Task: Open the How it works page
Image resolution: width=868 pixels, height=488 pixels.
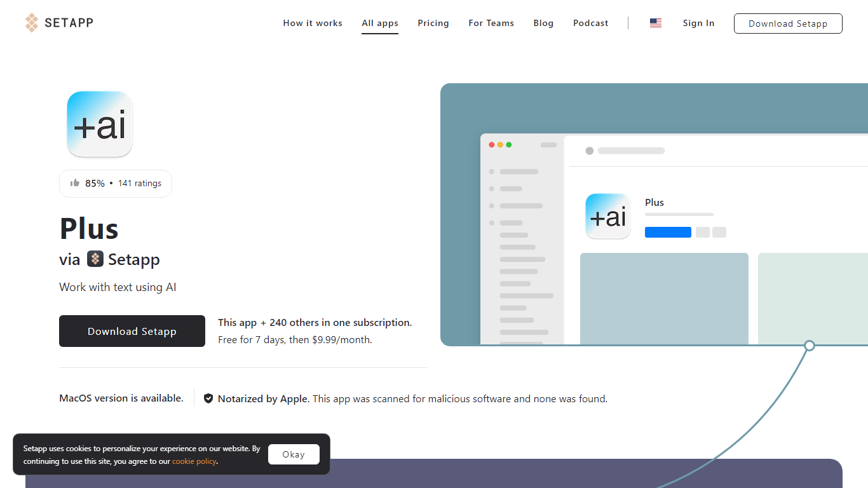Action: (313, 23)
